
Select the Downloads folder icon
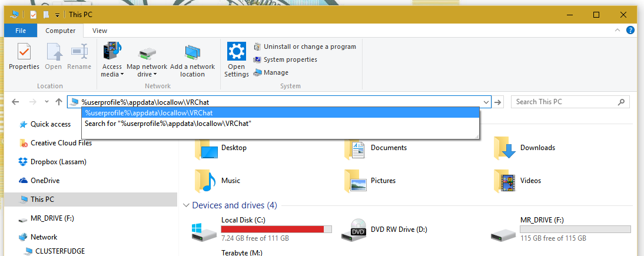(504, 149)
